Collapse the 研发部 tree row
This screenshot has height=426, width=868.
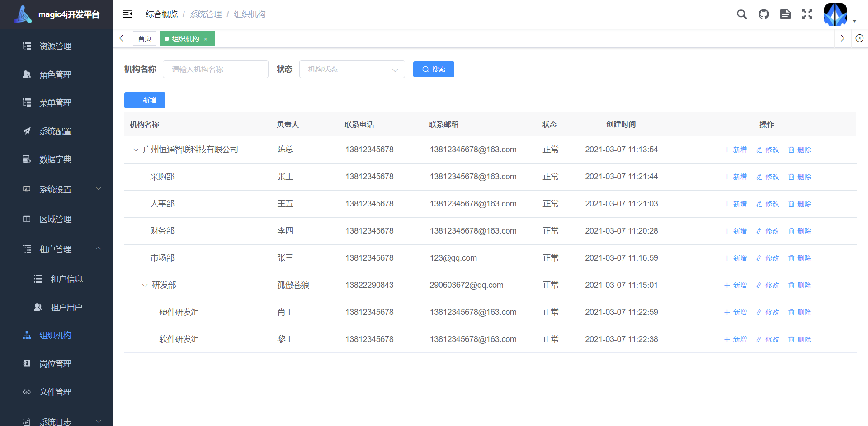point(145,286)
